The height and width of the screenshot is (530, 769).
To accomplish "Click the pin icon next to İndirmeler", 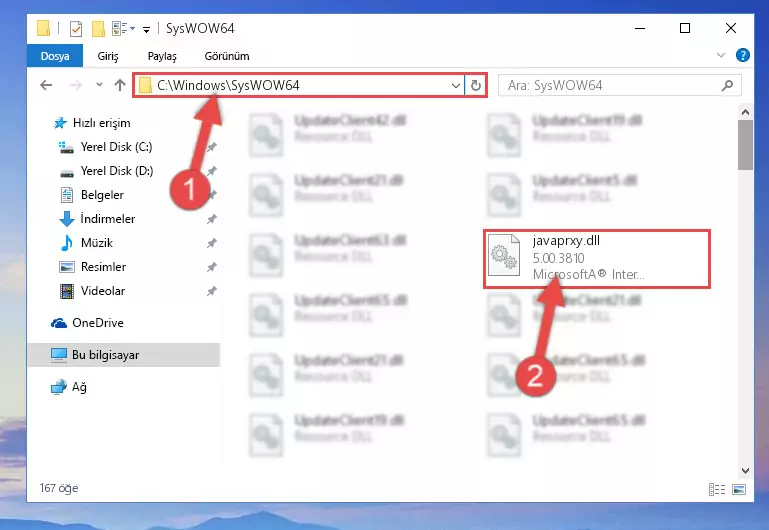I will pos(211,219).
